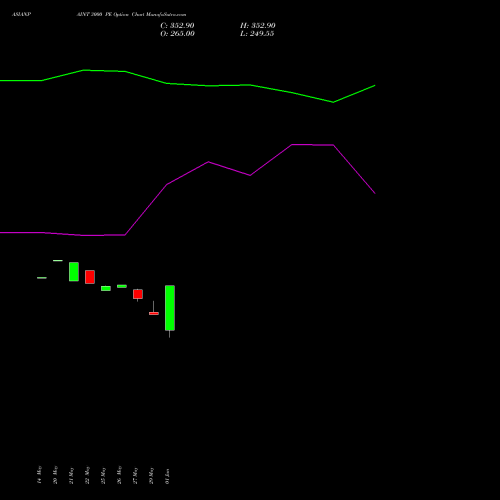Click the high value H: 352.90
Screen dimensions: 500x500
pyautogui.click(x=257, y=26)
